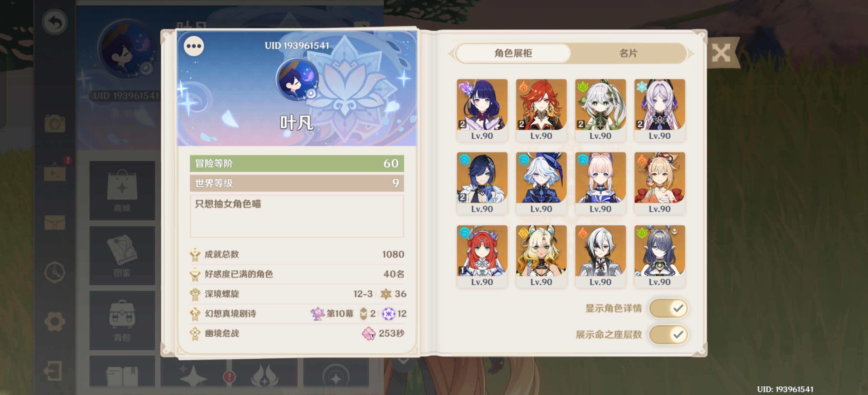The height and width of the screenshot is (395, 868).
Task: Click the logout door icon at bottom left
Action: [x=53, y=371]
